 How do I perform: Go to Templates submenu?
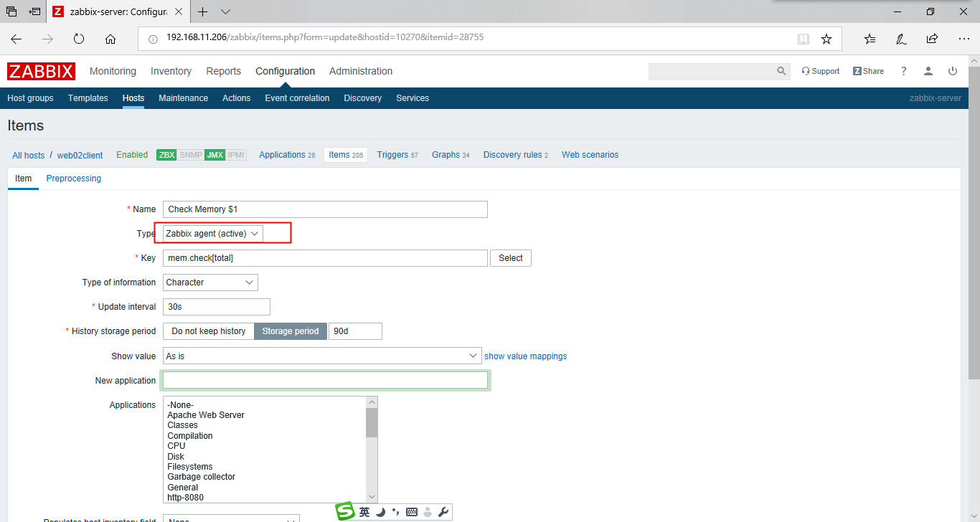click(88, 98)
